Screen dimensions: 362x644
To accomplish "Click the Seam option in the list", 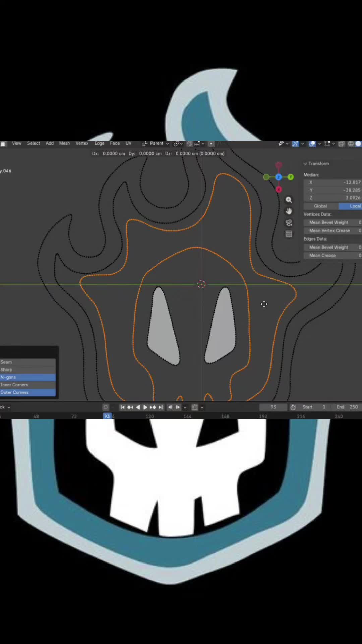I will (27, 362).
